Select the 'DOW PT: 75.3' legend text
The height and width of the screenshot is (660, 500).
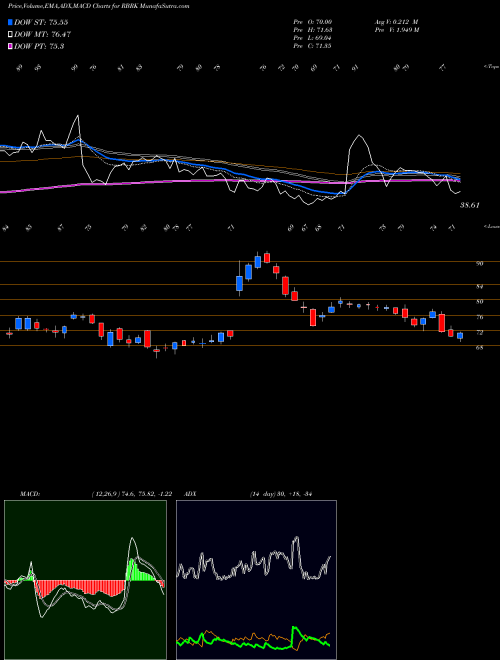[39, 46]
